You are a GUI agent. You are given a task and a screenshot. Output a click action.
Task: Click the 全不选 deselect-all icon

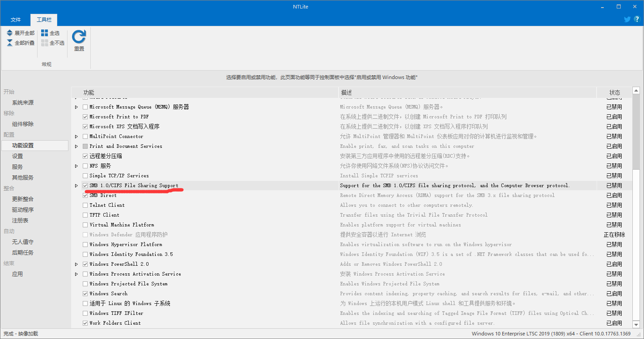[44, 43]
